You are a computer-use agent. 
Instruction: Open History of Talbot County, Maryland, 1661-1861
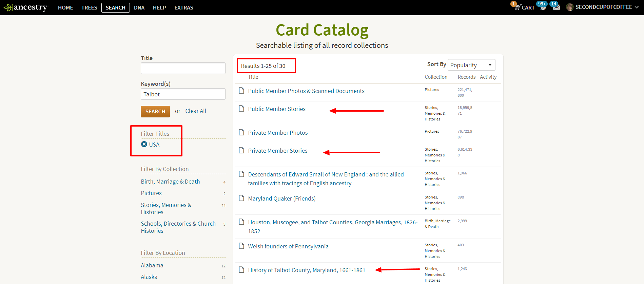click(x=307, y=270)
